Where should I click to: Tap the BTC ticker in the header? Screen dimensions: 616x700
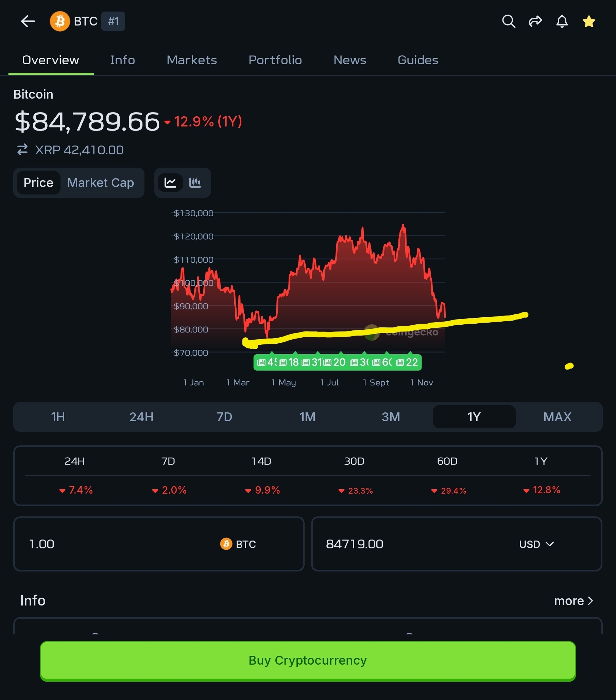click(x=86, y=21)
